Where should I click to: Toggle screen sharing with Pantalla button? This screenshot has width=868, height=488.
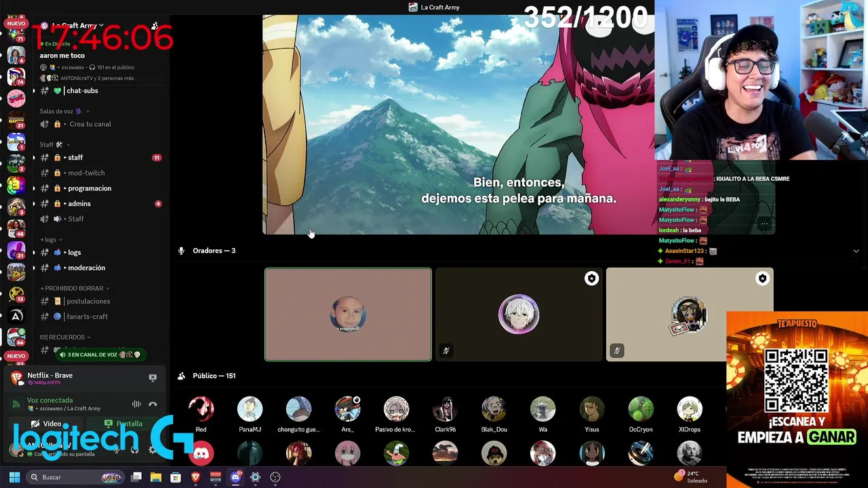(123, 424)
